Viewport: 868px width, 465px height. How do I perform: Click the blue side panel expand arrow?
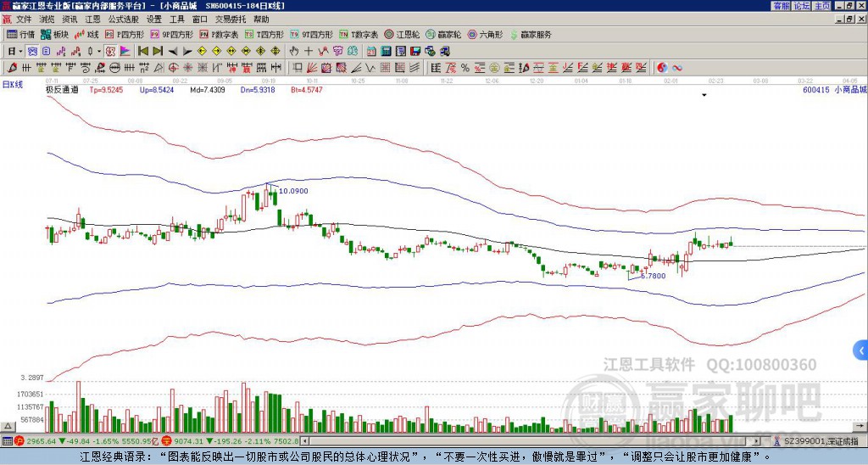pyautogui.click(x=861, y=350)
